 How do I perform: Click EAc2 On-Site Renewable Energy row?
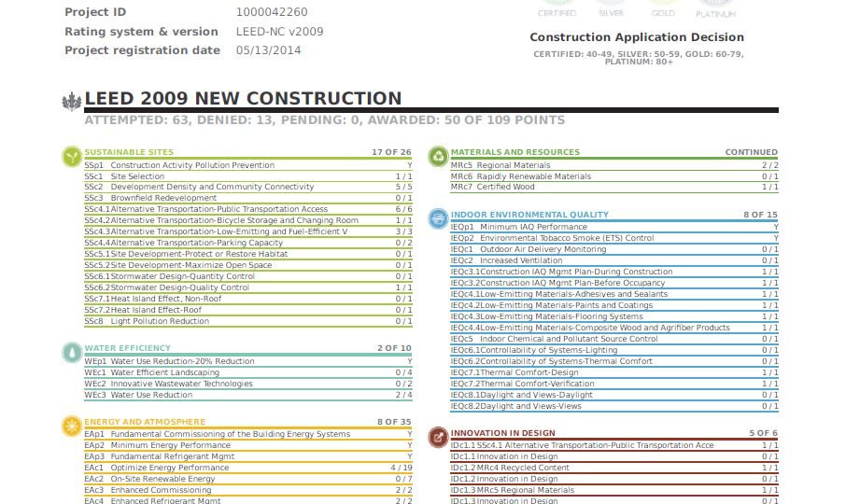(x=248, y=479)
